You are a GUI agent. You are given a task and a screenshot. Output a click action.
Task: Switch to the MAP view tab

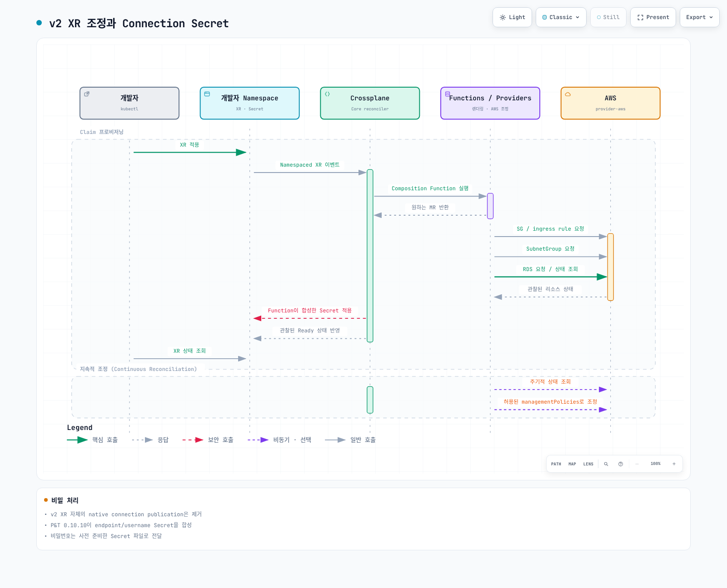pyautogui.click(x=572, y=464)
